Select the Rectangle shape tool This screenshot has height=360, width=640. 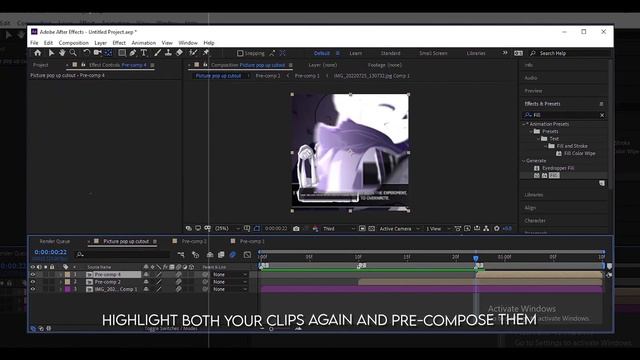[x=122, y=53]
